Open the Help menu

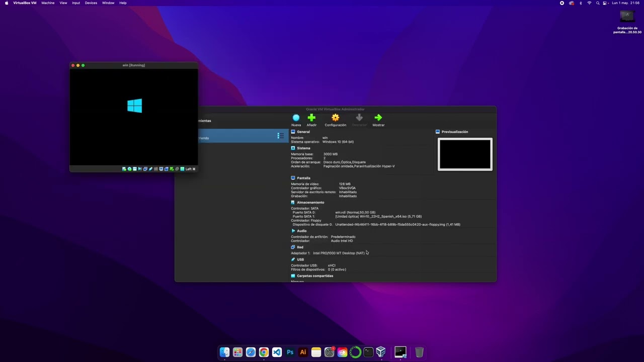pos(123,3)
